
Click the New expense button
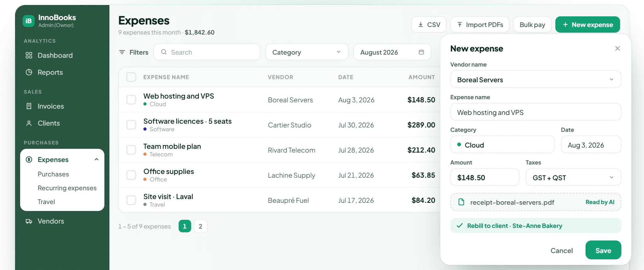588,24
